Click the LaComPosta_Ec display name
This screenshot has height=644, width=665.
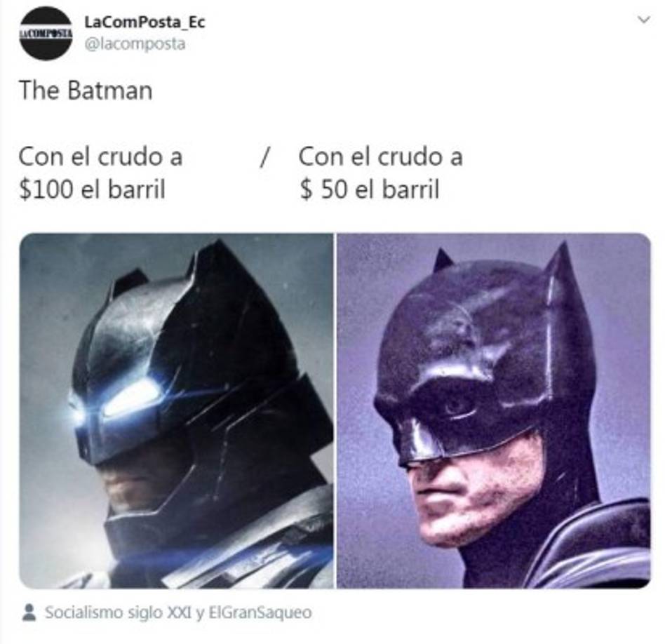click(145, 22)
